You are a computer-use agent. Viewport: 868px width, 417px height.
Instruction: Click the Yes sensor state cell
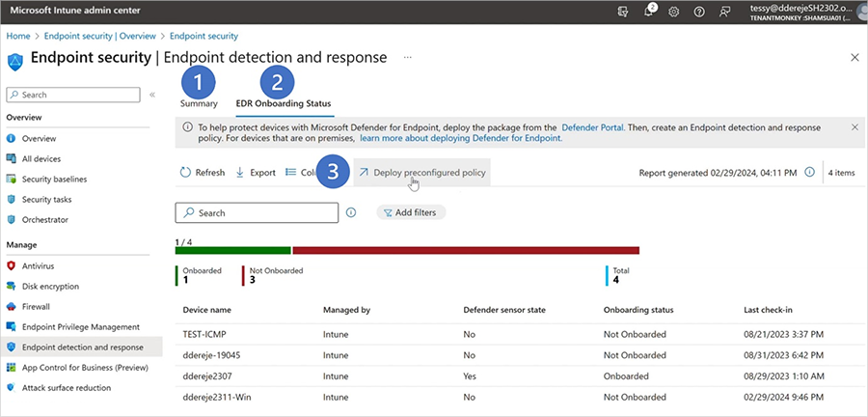pos(470,376)
